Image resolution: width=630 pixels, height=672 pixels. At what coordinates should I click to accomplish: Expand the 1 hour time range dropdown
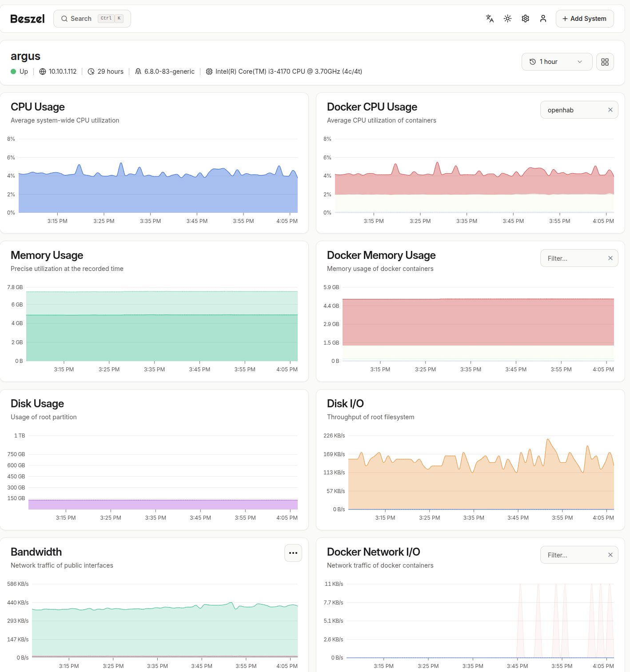(x=556, y=62)
